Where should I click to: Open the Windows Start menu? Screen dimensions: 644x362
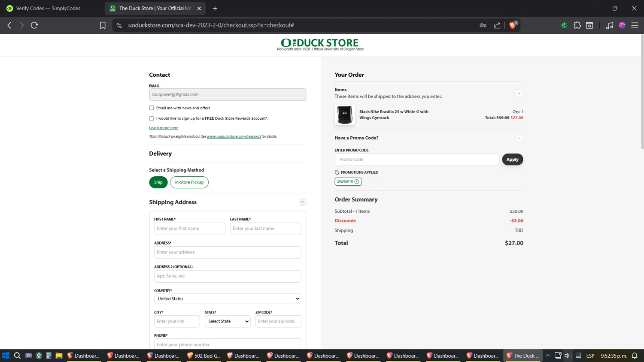point(6,356)
